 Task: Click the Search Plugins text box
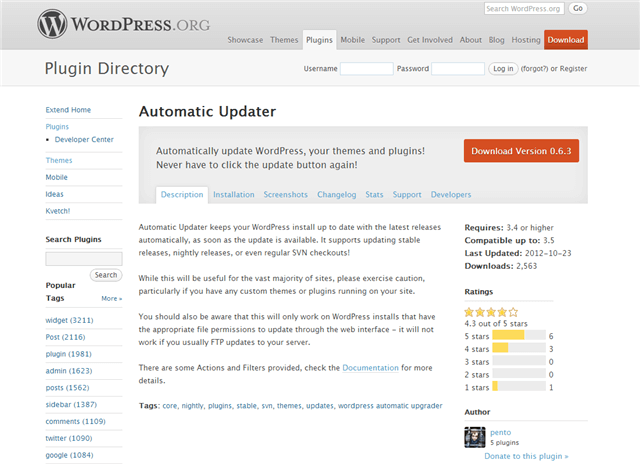click(84, 258)
